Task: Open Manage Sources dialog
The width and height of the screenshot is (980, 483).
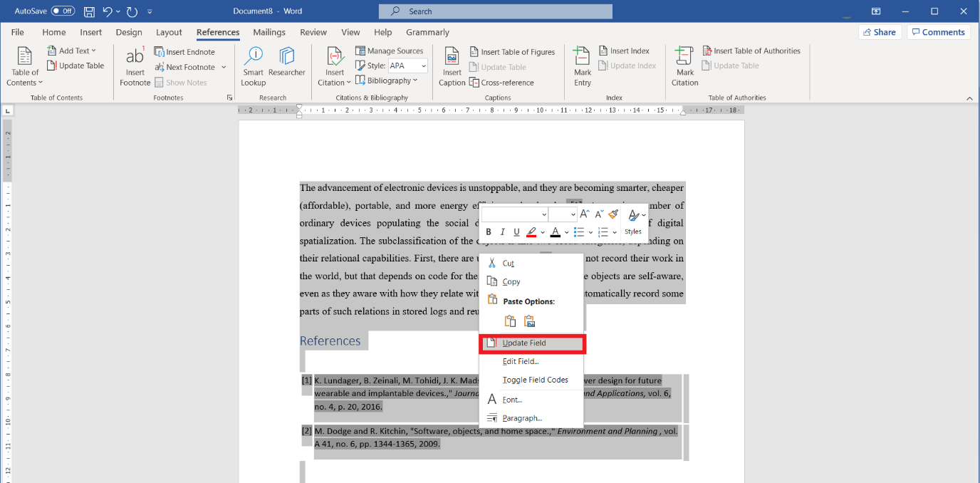Action: 390,51
